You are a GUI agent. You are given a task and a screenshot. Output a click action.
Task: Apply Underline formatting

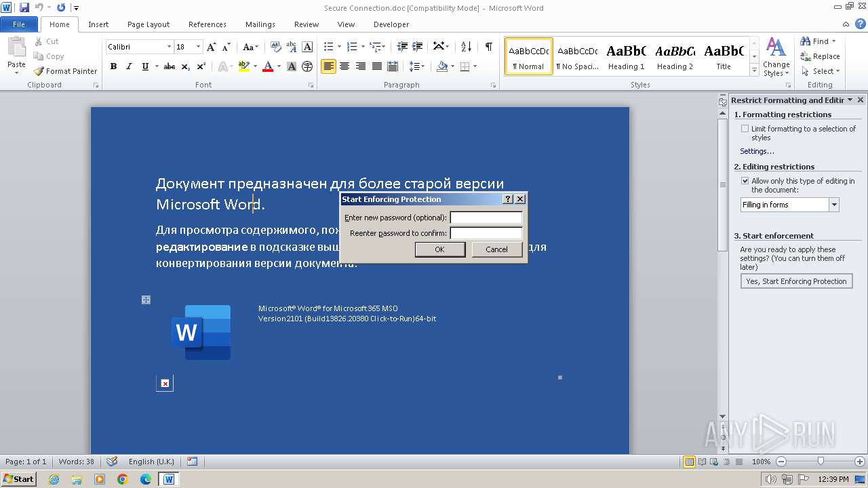pyautogui.click(x=145, y=66)
